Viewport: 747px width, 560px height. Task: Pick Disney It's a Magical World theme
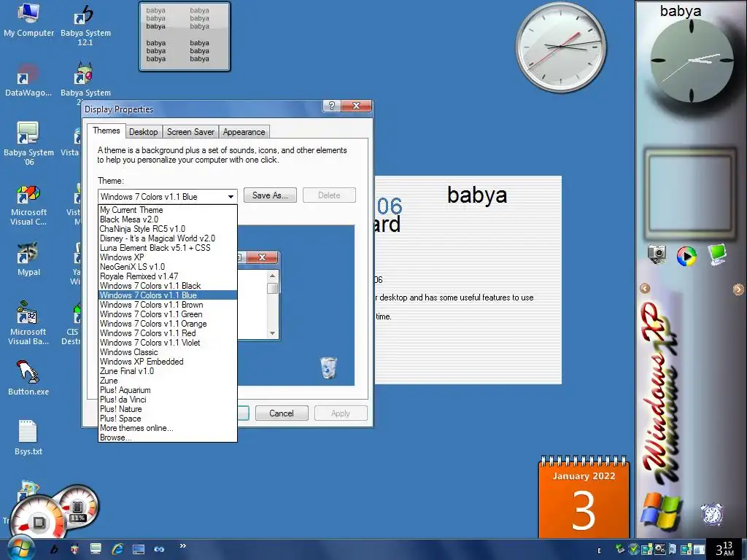tap(168, 238)
